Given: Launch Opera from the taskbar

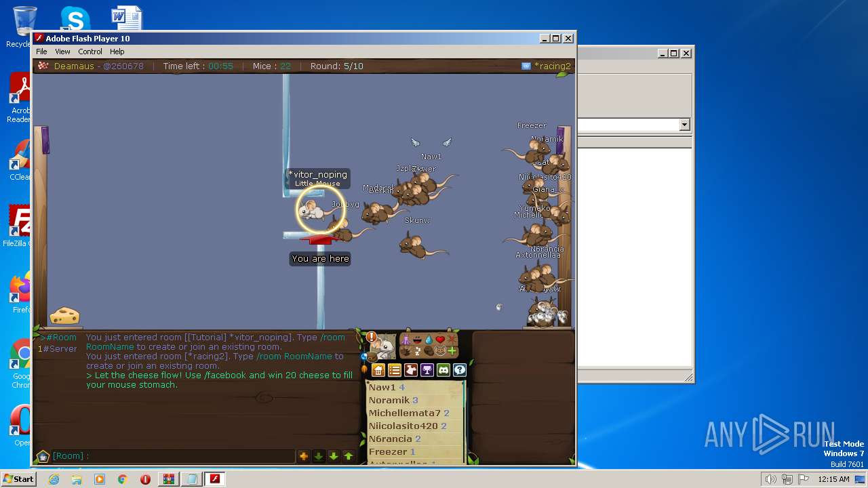Looking at the screenshot, I should [x=145, y=479].
